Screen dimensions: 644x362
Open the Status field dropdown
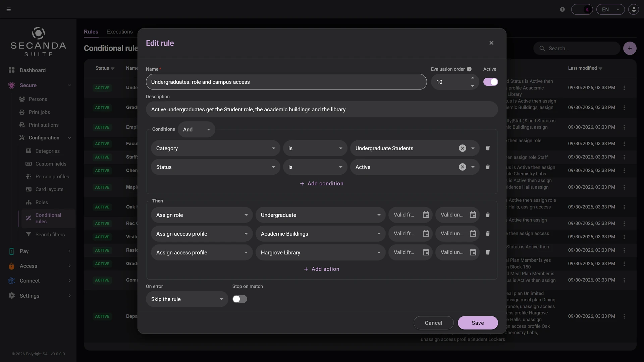[x=215, y=167]
